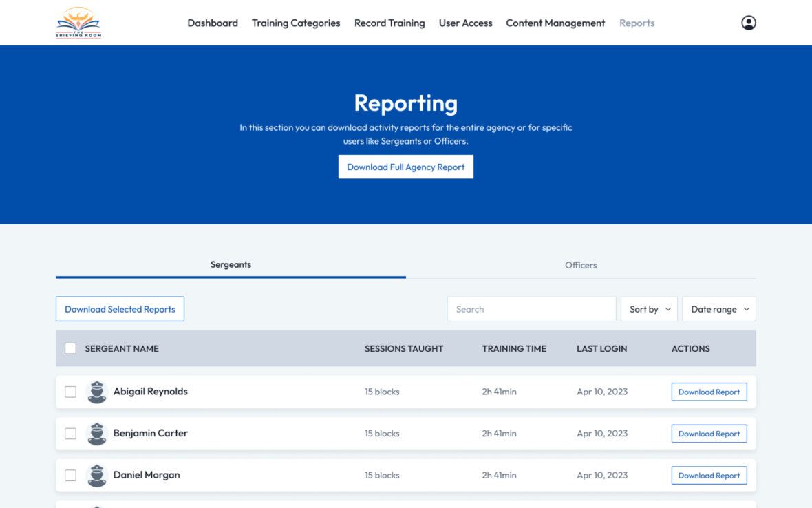This screenshot has width=812, height=508.
Task: Download Benjamin Carter's individual report
Action: (x=709, y=433)
